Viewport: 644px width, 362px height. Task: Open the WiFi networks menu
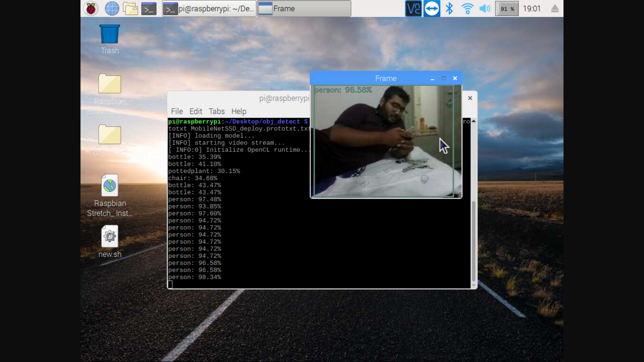(467, 9)
